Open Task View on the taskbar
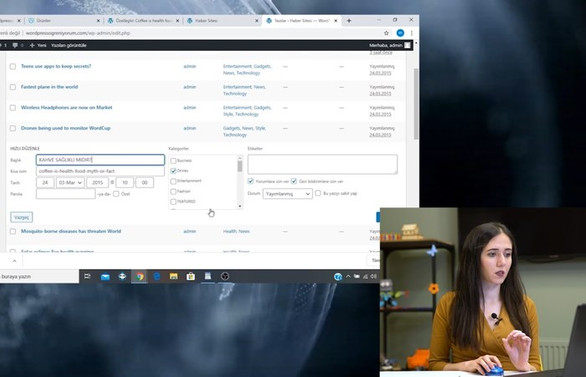Viewport: 586px width, 377px height. pyautogui.click(x=87, y=276)
